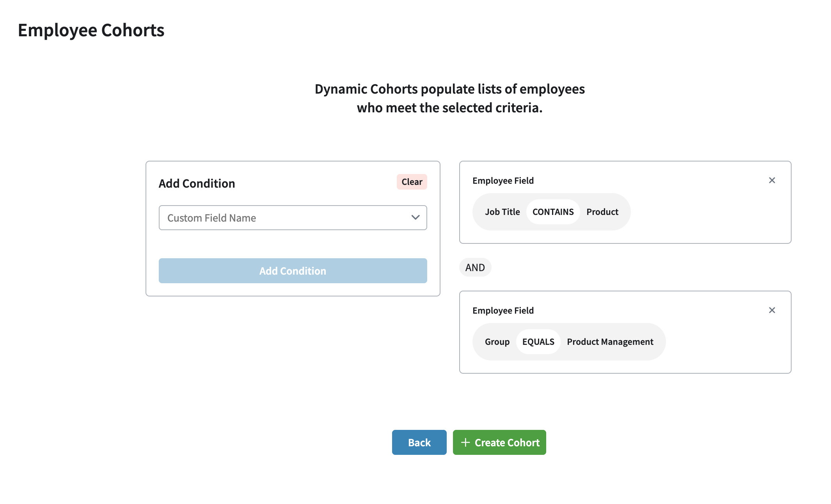The width and height of the screenshot is (831, 504).
Task: Click the plus icon on Create Cohort
Action: pos(465,442)
